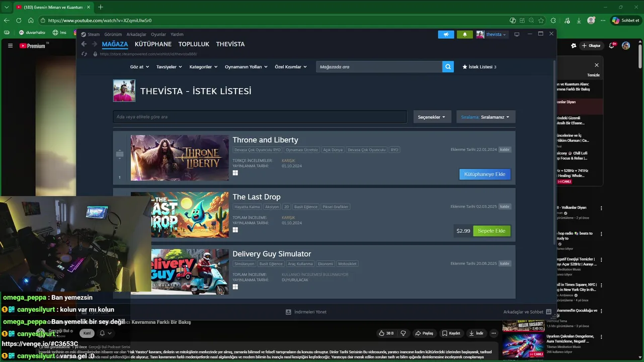The height and width of the screenshot is (362, 644).
Task: Click kaldır for Delivery Guy Simulator
Action: pyautogui.click(x=505, y=263)
